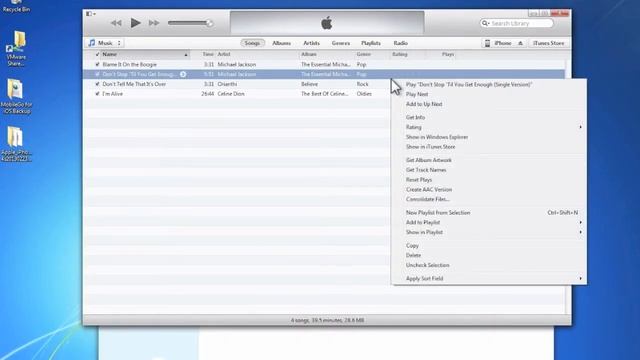Switch to the Radio tab
The width and height of the screenshot is (640, 360).
click(x=400, y=43)
